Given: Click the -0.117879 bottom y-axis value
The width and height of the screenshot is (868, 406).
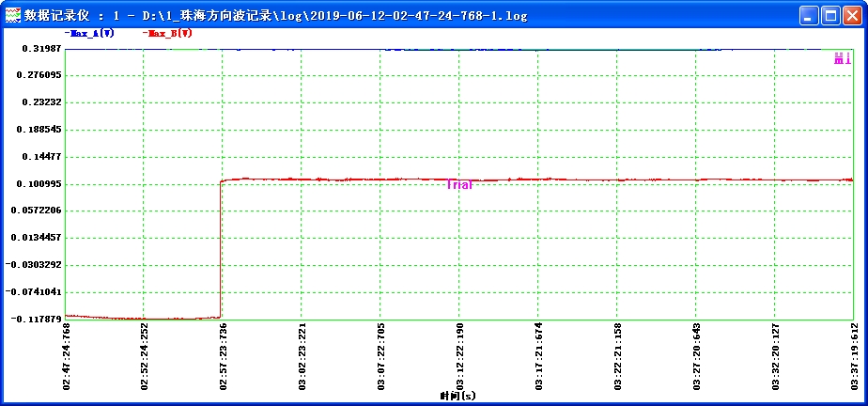Looking at the screenshot, I should tap(37, 320).
